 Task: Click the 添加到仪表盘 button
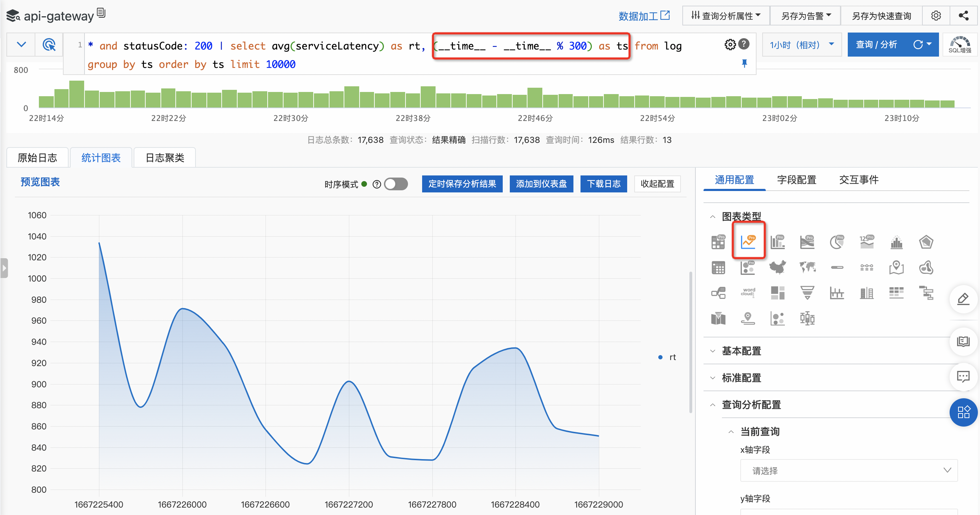tap(541, 184)
